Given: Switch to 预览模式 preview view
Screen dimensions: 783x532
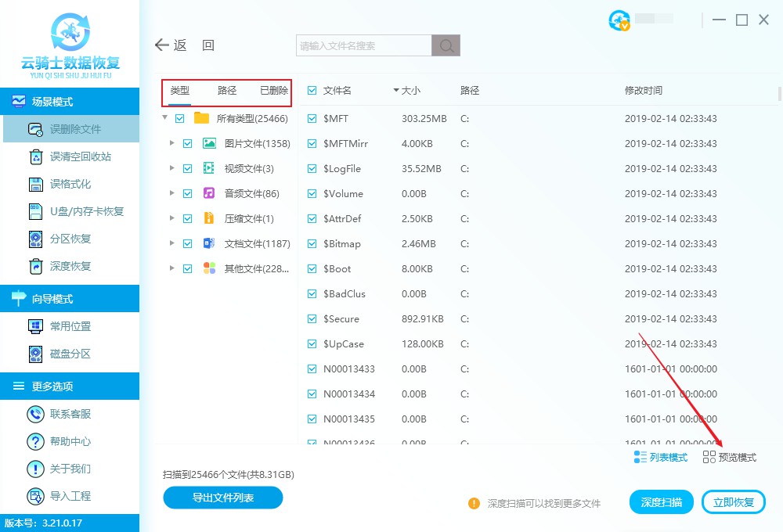Looking at the screenshot, I should (x=729, y=457).
